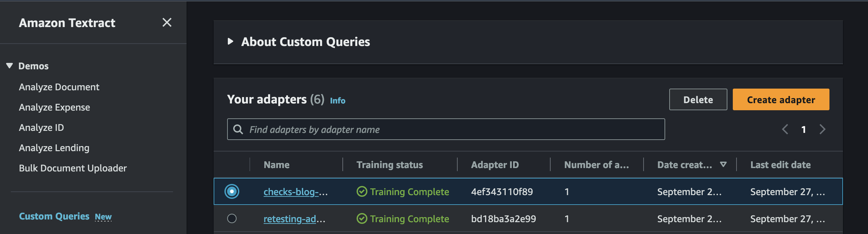The width and height of the screenshot is (868, 234).
Task: Sort by the Name column header
Action: tap(276, 165)
